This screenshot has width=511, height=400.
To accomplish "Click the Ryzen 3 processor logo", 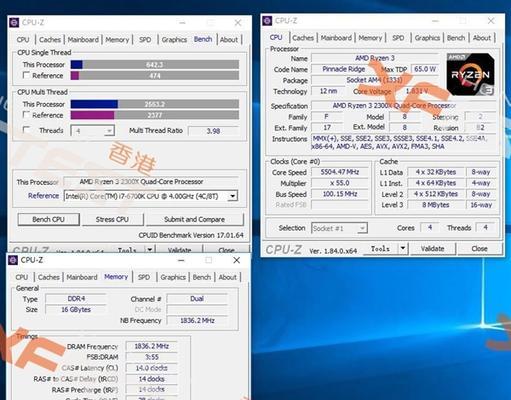I will 470,74.
